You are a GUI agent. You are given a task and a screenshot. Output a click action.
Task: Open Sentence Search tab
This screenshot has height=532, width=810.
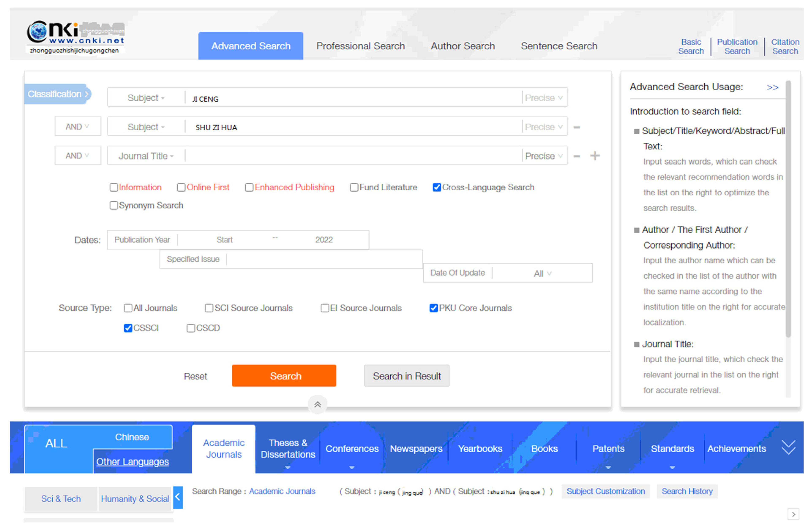559,46
